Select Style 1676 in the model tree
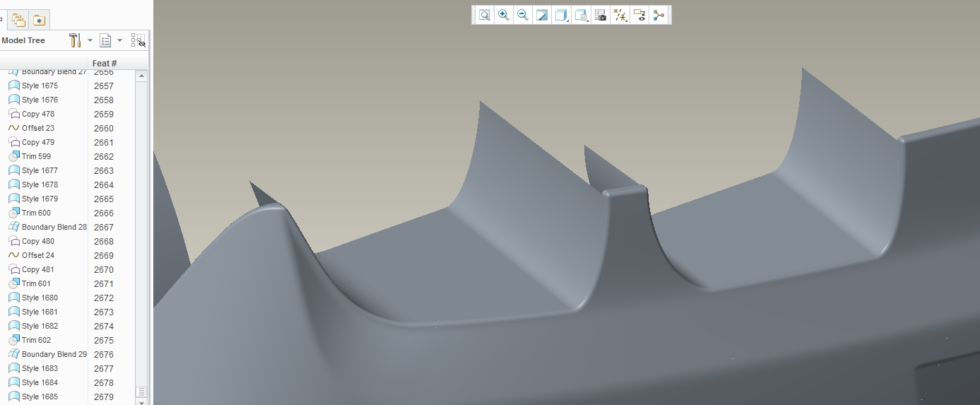Viewport: 980px width, 405px height. 40,100
